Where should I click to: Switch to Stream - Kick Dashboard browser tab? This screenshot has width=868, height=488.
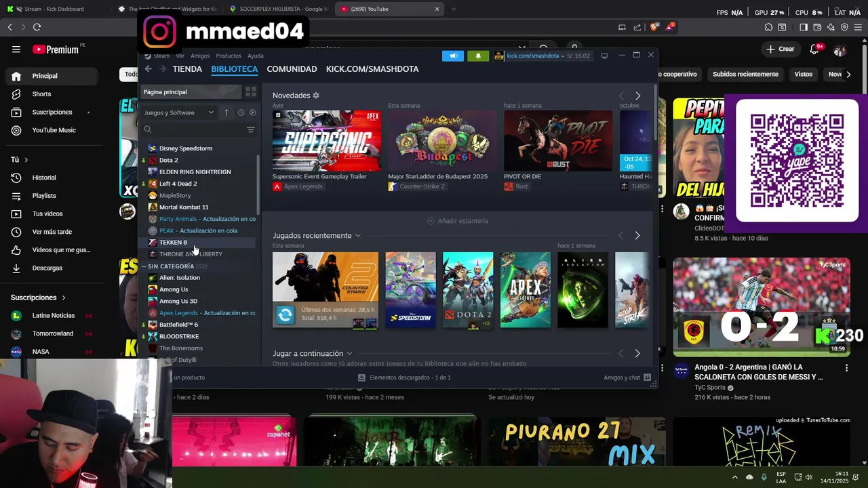(54, 9)
